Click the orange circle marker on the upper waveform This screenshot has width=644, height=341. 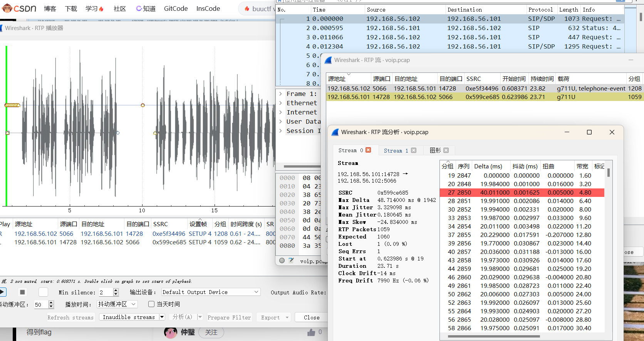pyautogui.click(x=143, y=105)
